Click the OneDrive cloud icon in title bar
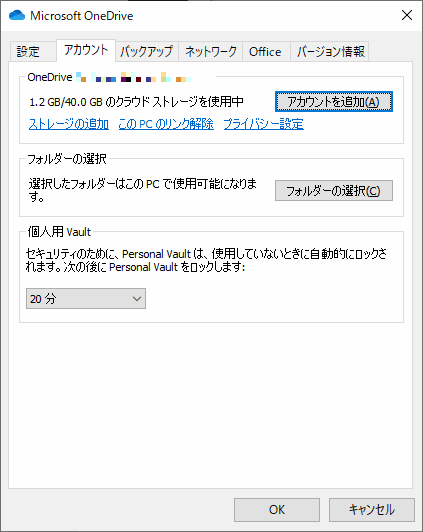Image resolution: width=423 pixels, height=532 pixels. tap(17, 15)
